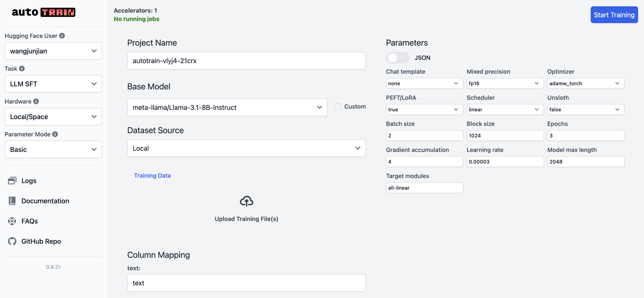
Task: Click the GitHub logo icon
Action: [x=12, y=241]
